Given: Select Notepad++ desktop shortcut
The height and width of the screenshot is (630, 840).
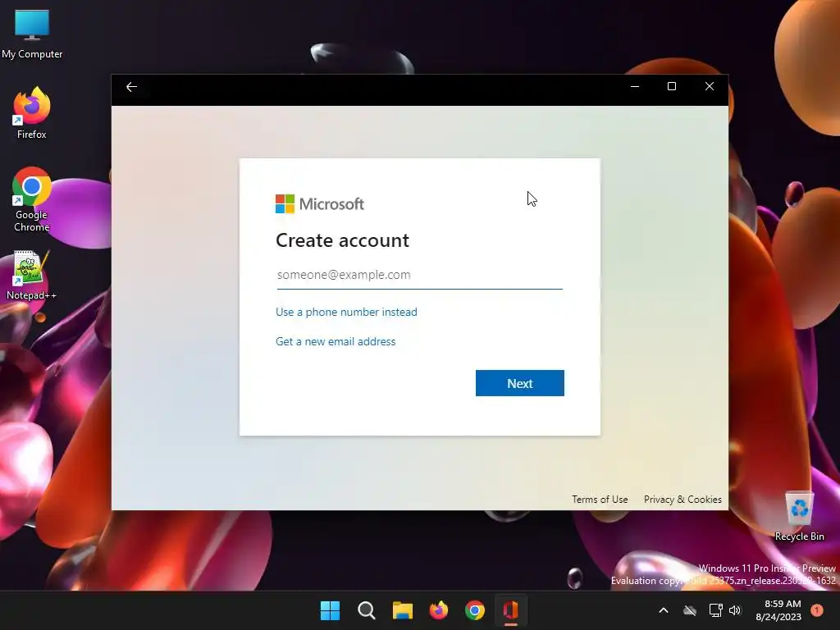Looking at the screenshot, I should tap(32, 276).
